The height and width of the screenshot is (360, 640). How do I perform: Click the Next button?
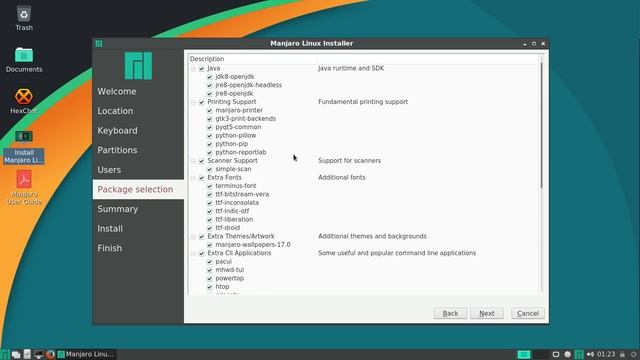tap(487, 313)
